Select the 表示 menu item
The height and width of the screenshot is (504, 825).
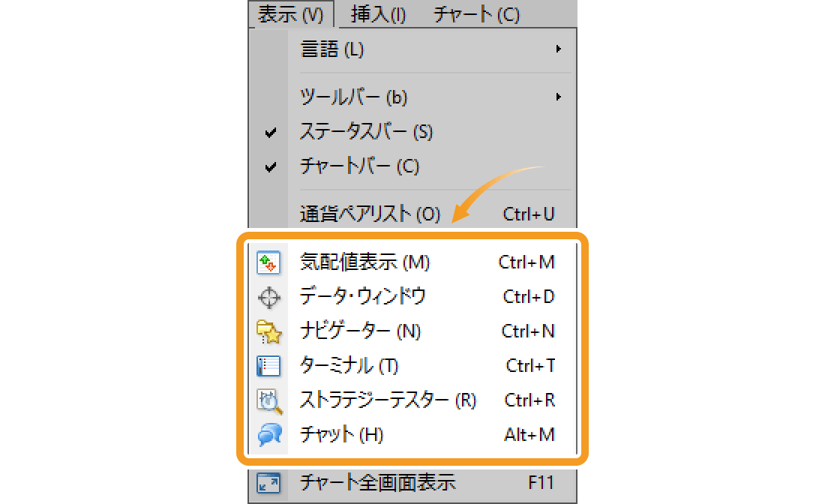(291, 13)
